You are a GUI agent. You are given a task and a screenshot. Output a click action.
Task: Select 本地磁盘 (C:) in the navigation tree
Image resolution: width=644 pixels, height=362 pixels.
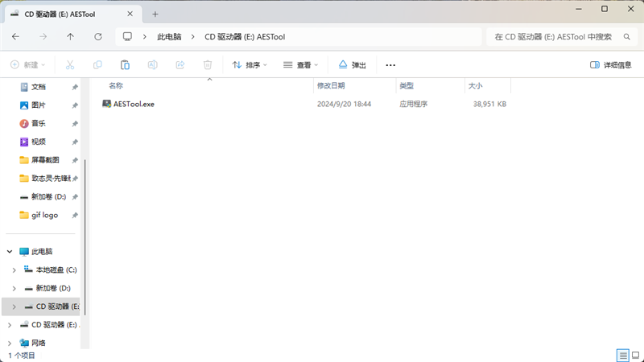point(56,270)
